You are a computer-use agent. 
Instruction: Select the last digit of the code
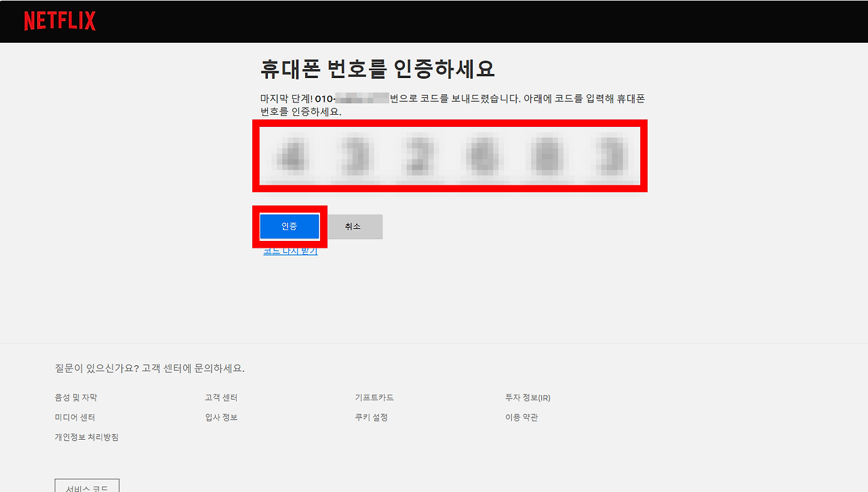coord(609,155)
